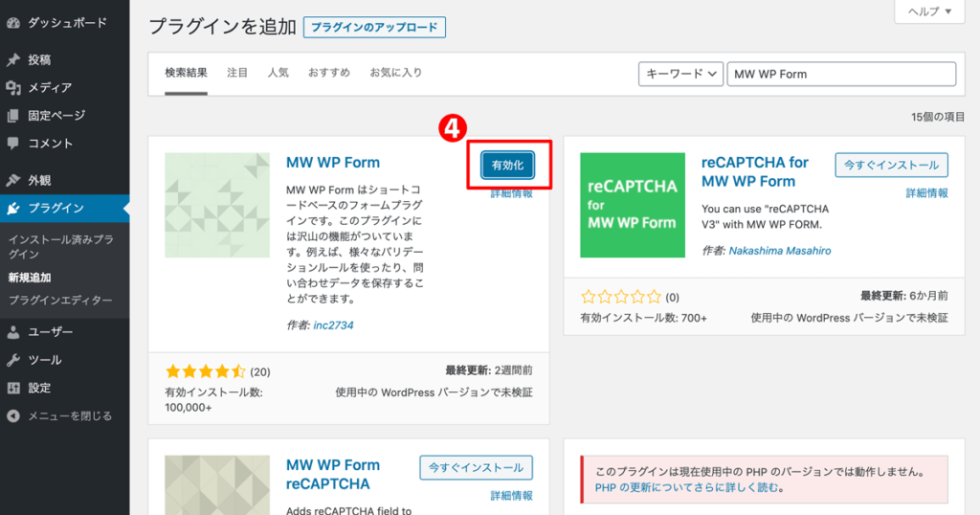Click 詳細情報 under MW WP Form reCAPTCHA
Image resolution: width=980 pixels, height=515 pixels.
click(511, 496)
